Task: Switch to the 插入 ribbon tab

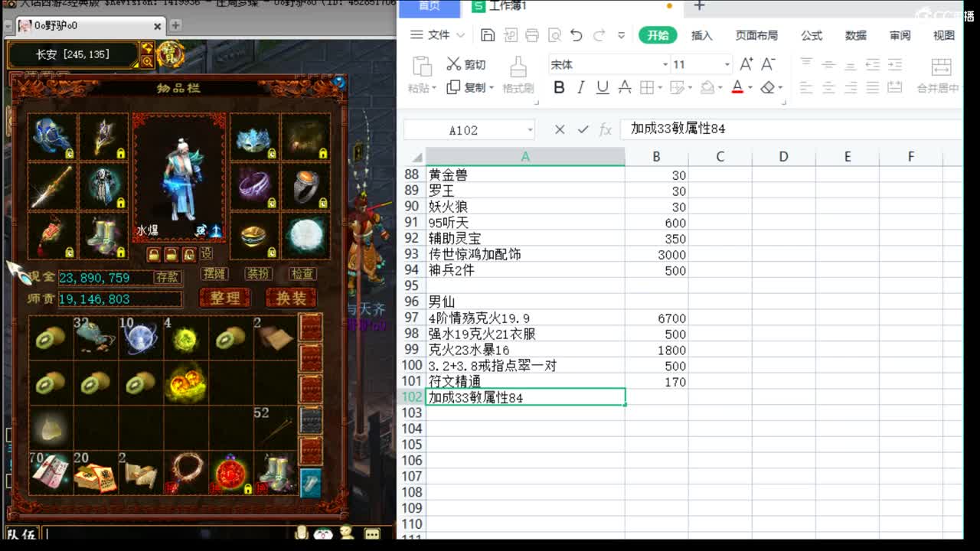Action: coord(701,35)
